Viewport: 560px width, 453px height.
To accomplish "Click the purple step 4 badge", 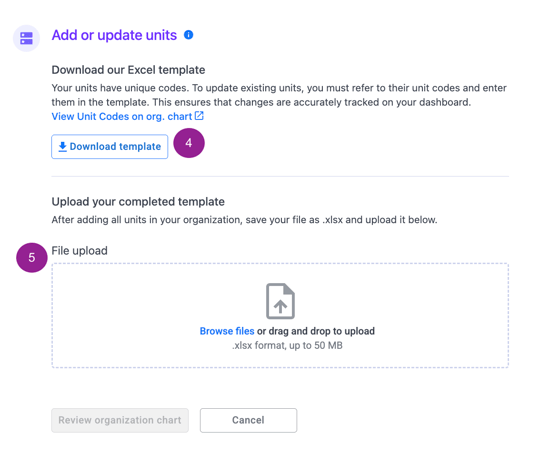I will 189,143.
